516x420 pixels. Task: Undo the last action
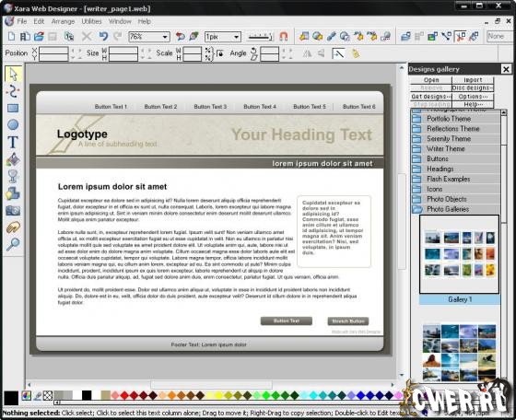click(x=103, y=36)
